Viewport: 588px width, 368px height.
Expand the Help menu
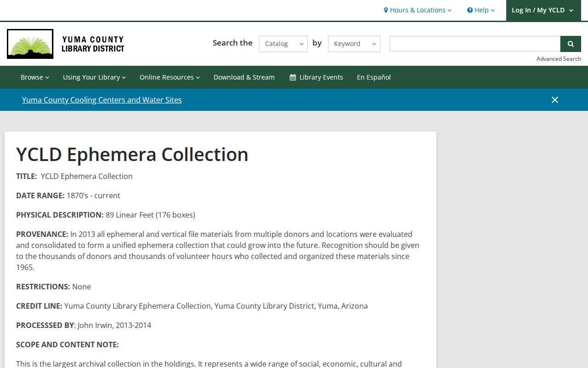pos(481,10)
